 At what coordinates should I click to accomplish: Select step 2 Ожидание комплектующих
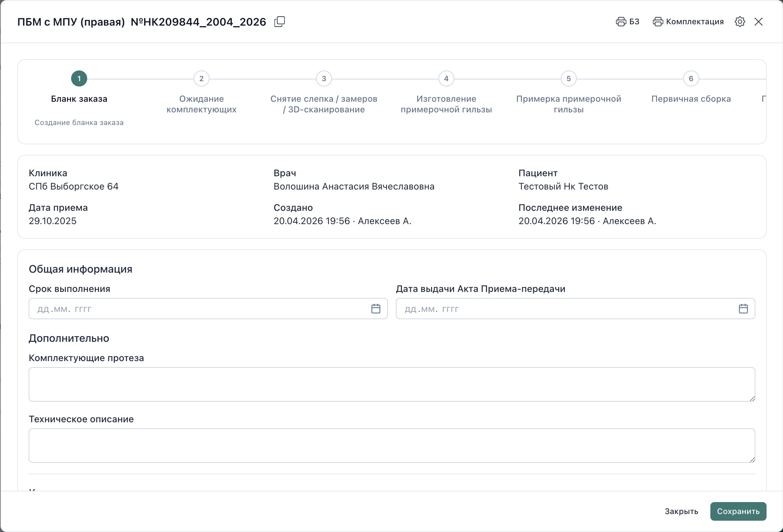[201, 78]
